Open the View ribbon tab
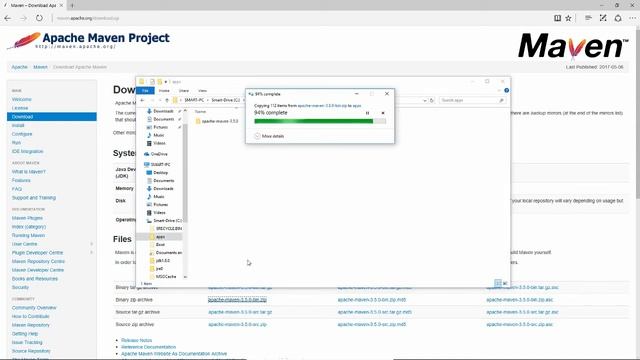Image resolution: width=640 pixels, height=360 pixels. pos(202,91)
